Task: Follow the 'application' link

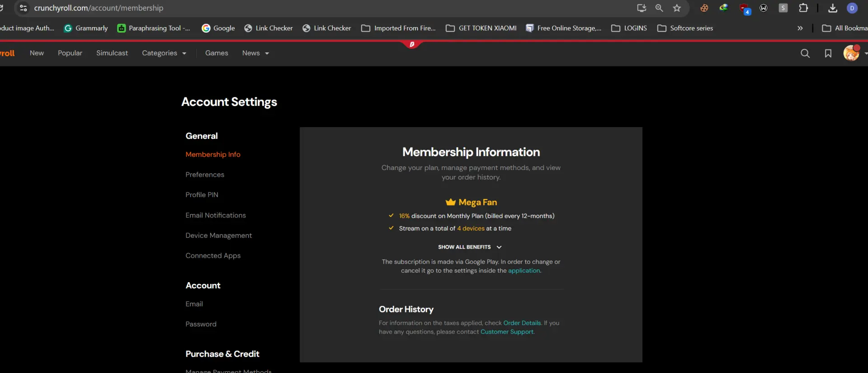Action: (x=524, y=271)
